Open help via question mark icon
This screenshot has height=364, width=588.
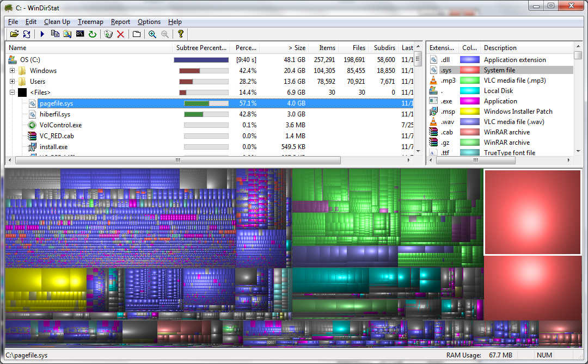[x=180, y=34]
